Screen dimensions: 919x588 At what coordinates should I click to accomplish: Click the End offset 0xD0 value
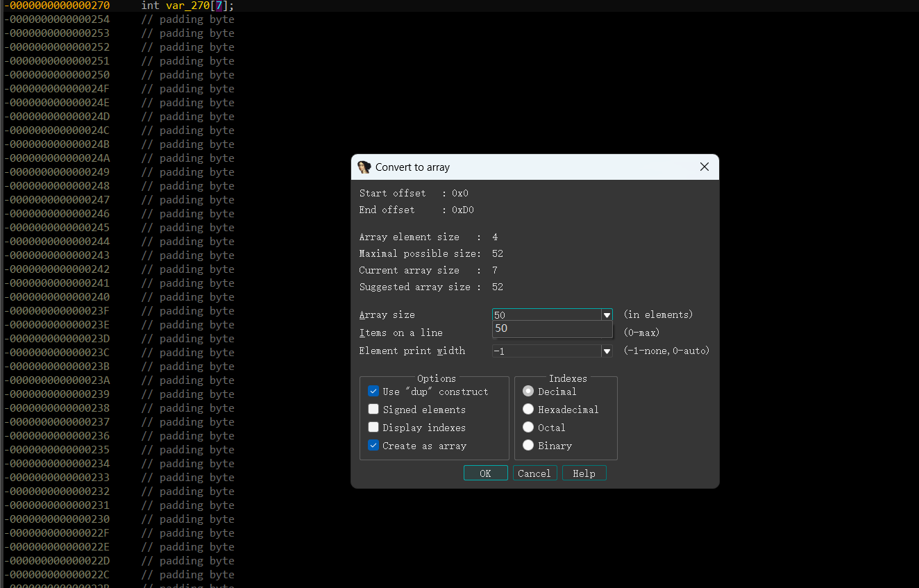point(463,210)
